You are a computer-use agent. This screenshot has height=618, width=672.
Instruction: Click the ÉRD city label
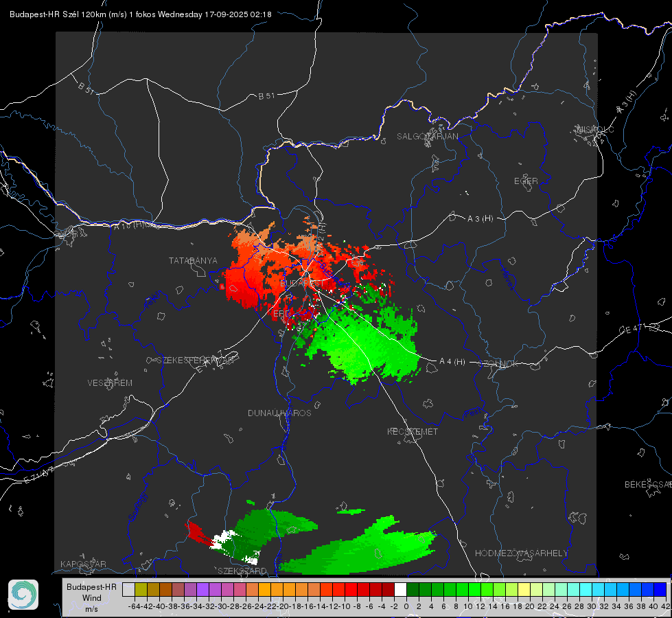[x=281, y=314]
